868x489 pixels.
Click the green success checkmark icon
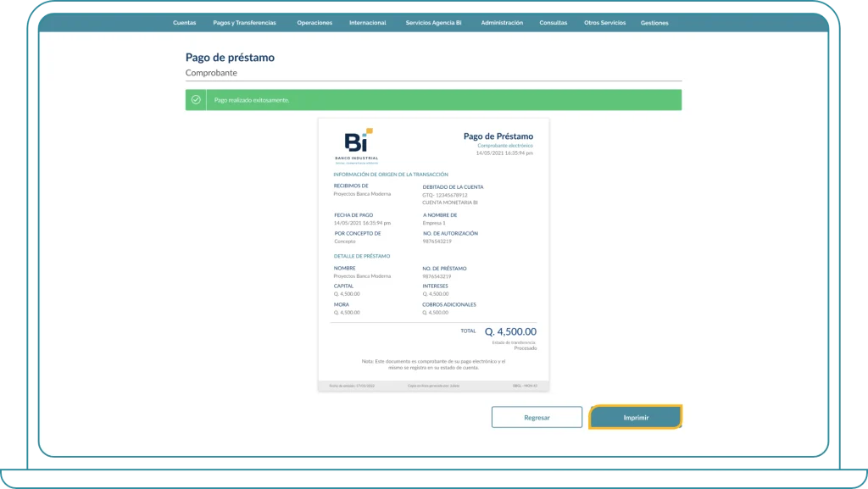pyautogui.click(x=196, y=100)
